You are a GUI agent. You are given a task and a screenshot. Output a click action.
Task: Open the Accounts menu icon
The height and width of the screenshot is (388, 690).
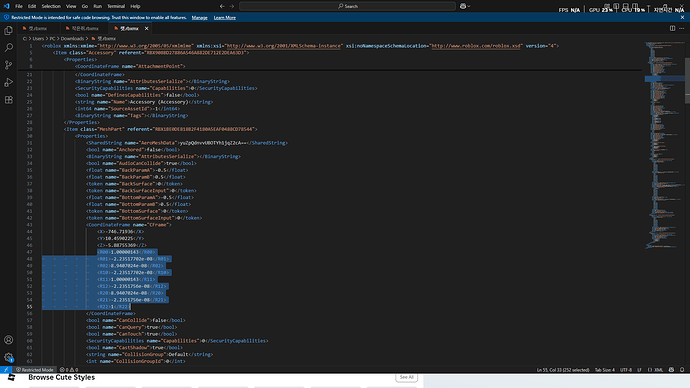click(8, 340)
